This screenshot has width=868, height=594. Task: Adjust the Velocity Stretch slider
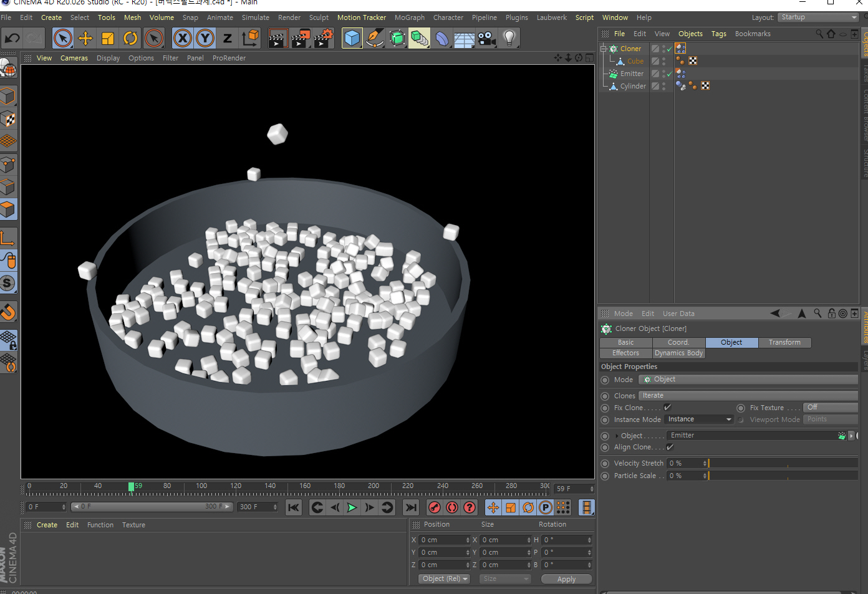point(783,463)
